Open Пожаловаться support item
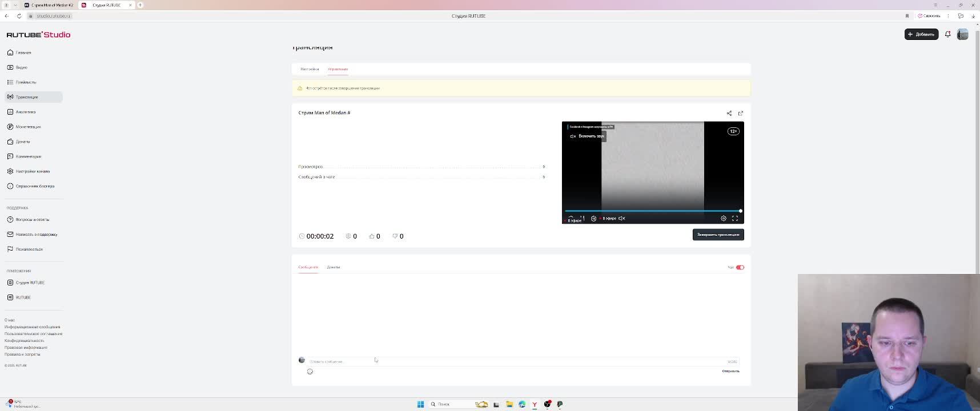Screen dimensions: 980x411 [x=34, y=249]
